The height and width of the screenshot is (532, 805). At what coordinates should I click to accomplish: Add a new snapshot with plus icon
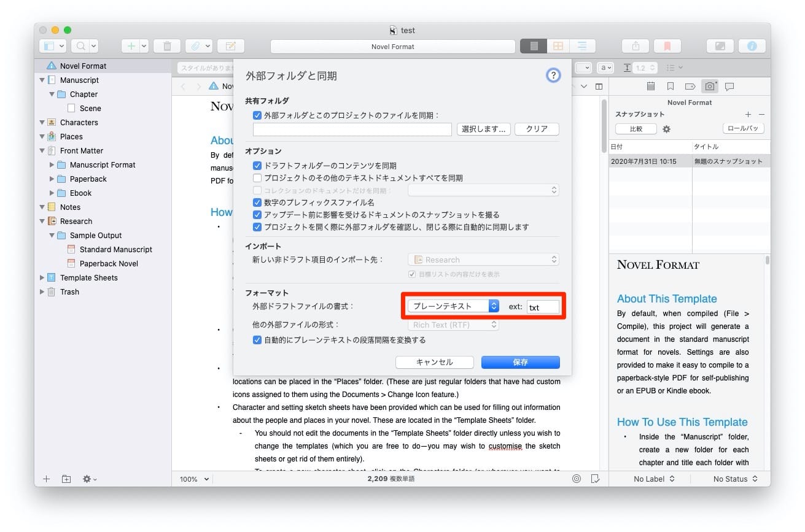click(x=748, y=115)
